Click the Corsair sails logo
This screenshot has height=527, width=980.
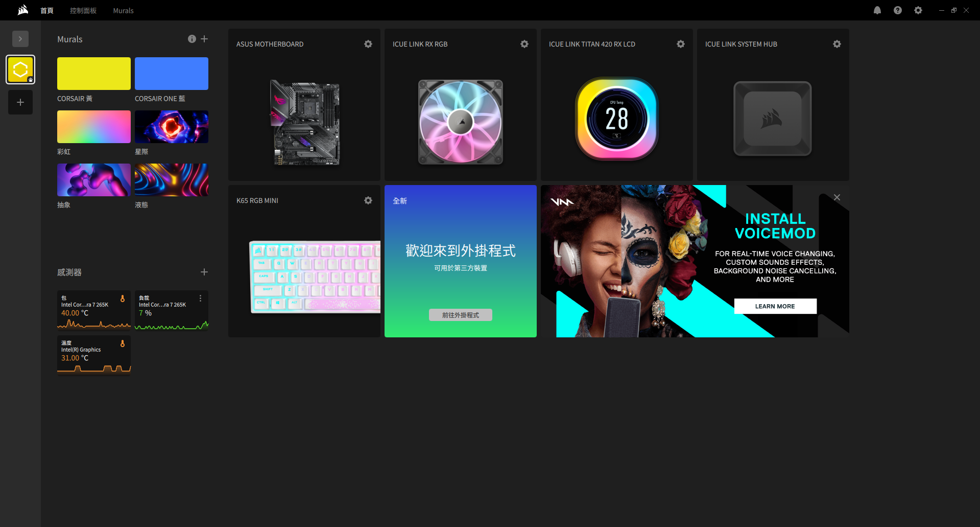[x=22, y=10]
